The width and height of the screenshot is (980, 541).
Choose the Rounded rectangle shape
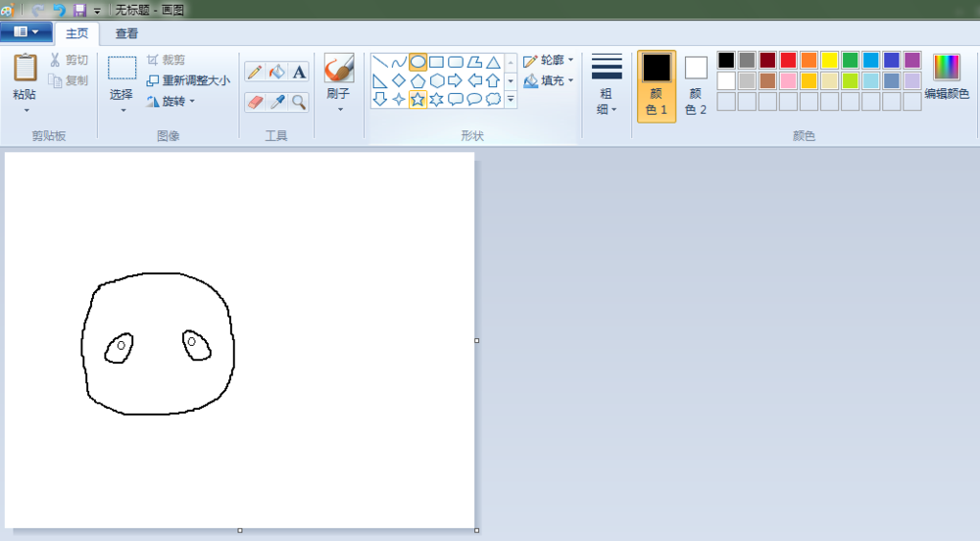click(456, 62)
